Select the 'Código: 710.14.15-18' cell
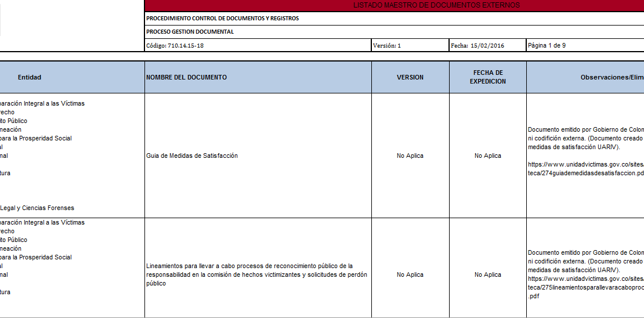 (x=258, y=46)
